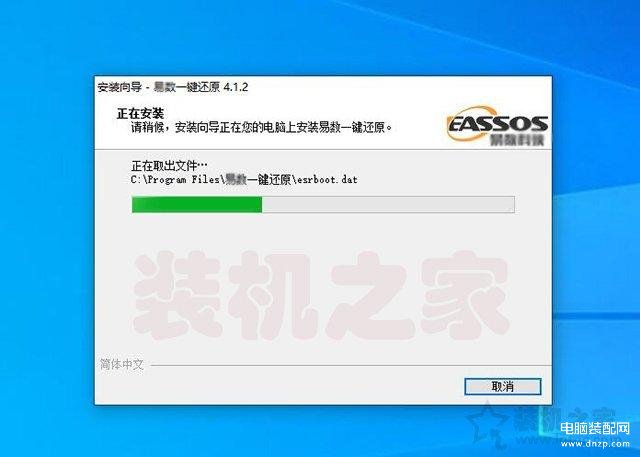Click the 取消 cancel button

(502, 386)
